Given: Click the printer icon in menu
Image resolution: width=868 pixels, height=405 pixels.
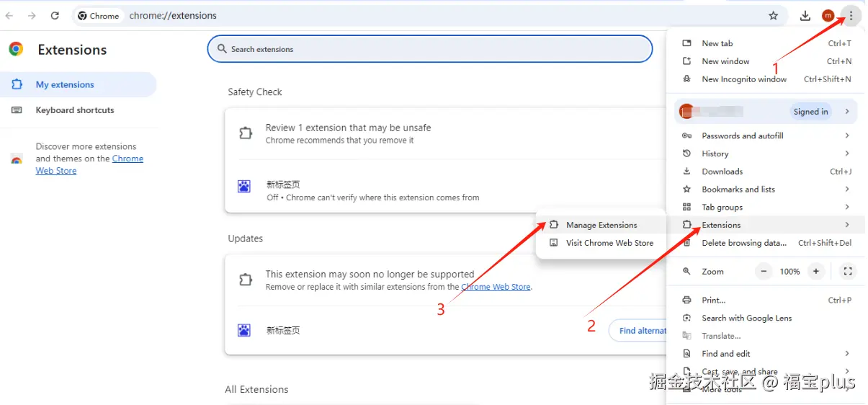Looking at the screenshot, I should (x=686, y=300).
